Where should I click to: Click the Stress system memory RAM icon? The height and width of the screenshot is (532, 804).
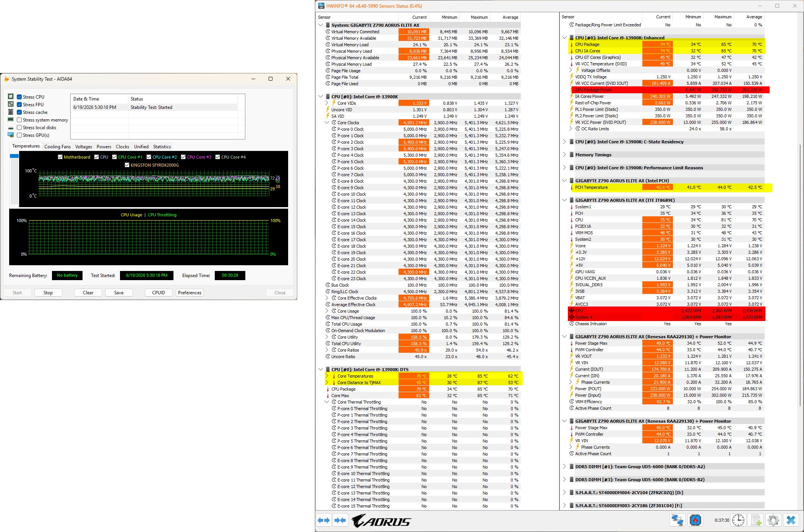point(11,120)
